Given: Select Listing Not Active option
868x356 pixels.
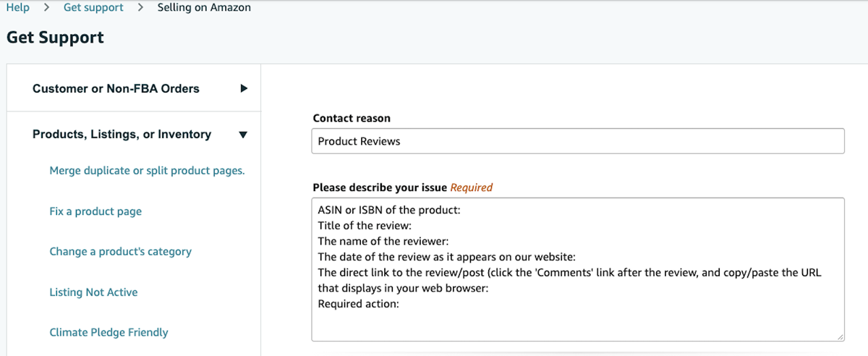Looking at the screenshot, I should click(x=93, y=292).
